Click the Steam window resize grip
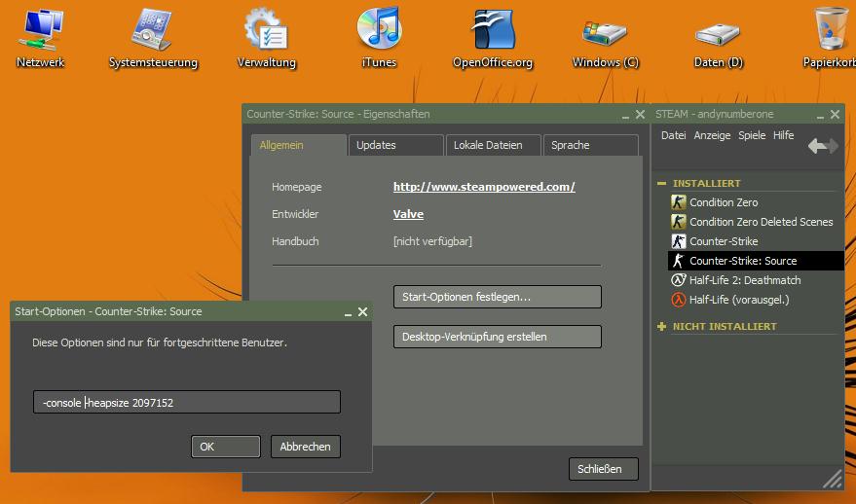The image size is (856, 504). pyautogui.click(x=832, y=479)
